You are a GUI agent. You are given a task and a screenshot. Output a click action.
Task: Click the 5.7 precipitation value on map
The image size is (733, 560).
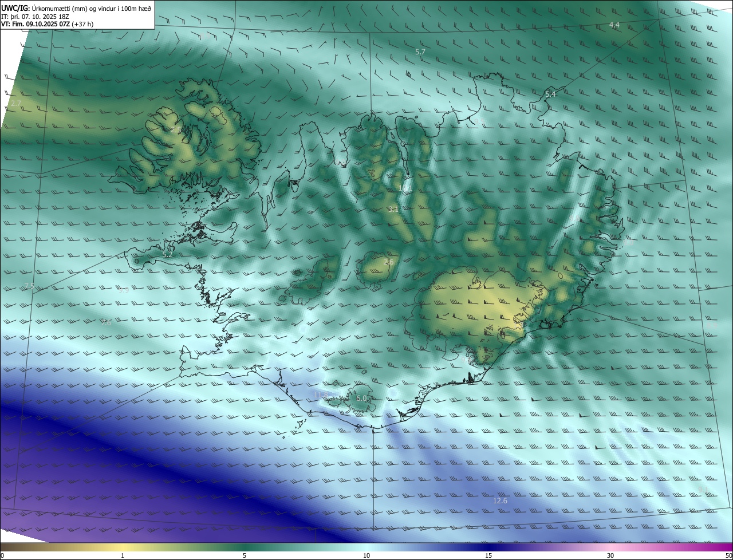pos(420,52)
